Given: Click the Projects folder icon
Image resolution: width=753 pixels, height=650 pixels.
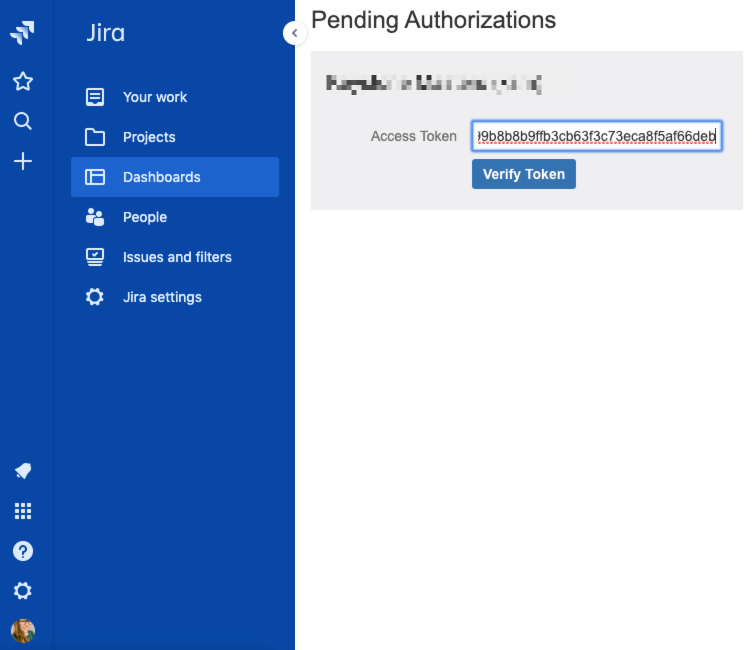Looking at the screenshot, I should pyautogui.click(x=95, y=137).
